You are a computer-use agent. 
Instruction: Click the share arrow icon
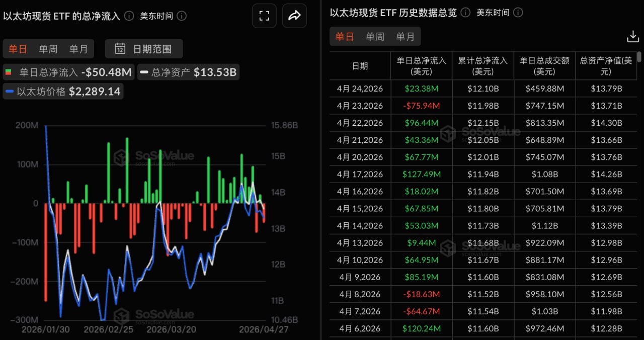pos(294,16)
